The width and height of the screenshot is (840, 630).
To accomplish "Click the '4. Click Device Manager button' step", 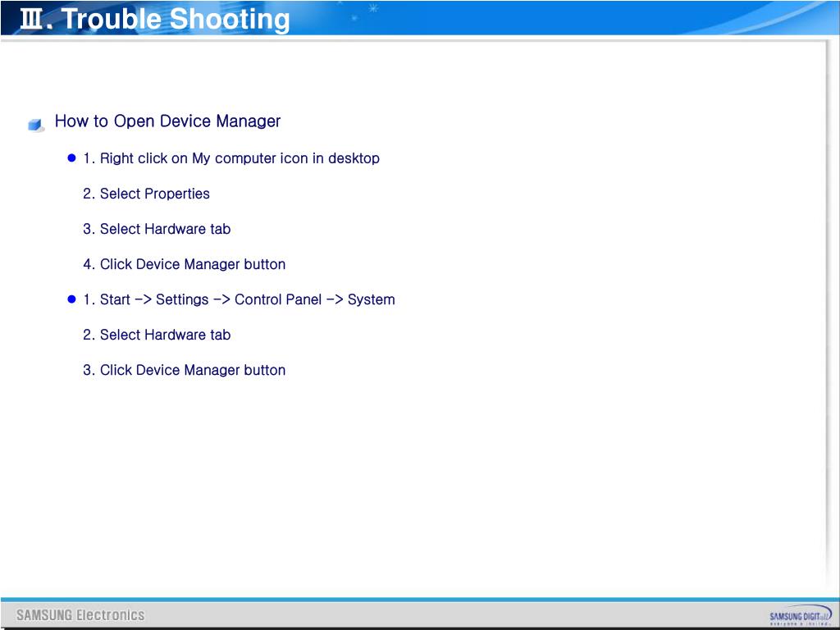I will [x=185, y=264].
